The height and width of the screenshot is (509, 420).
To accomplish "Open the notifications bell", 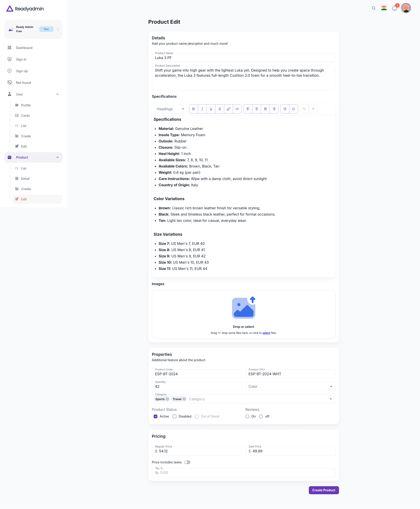I will [394, 8].
